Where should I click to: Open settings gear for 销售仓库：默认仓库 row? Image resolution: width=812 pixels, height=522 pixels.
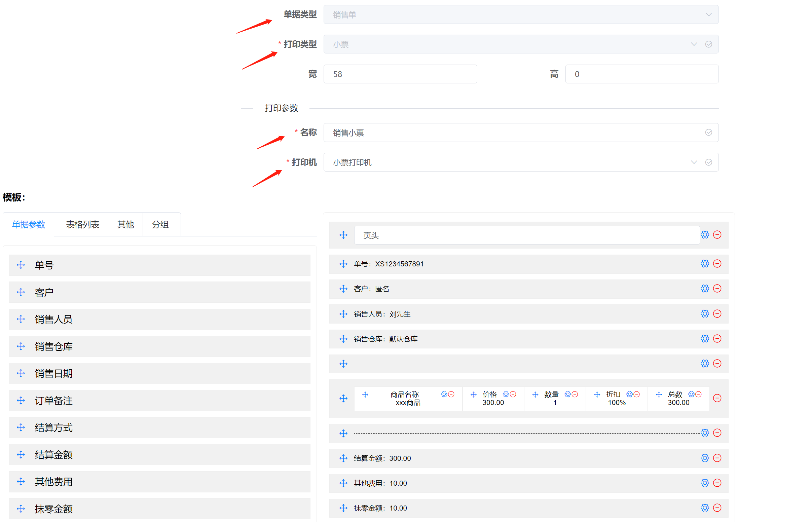[x=705, y=339]
